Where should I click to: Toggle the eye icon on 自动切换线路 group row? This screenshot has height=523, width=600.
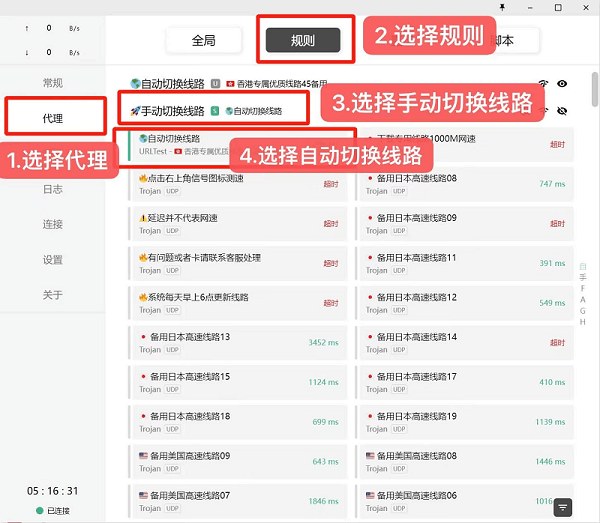click(x=563, y=84)
